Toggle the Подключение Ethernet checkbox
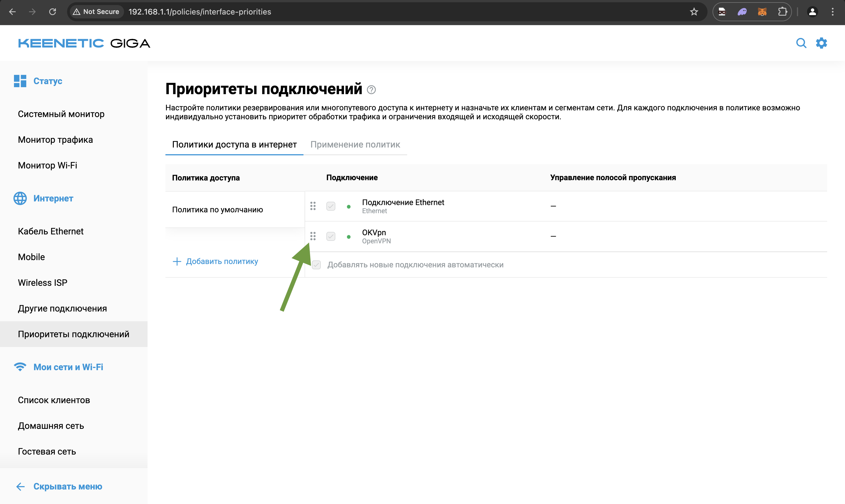Viewport: 845px width, 504px height. pos(331,206)
